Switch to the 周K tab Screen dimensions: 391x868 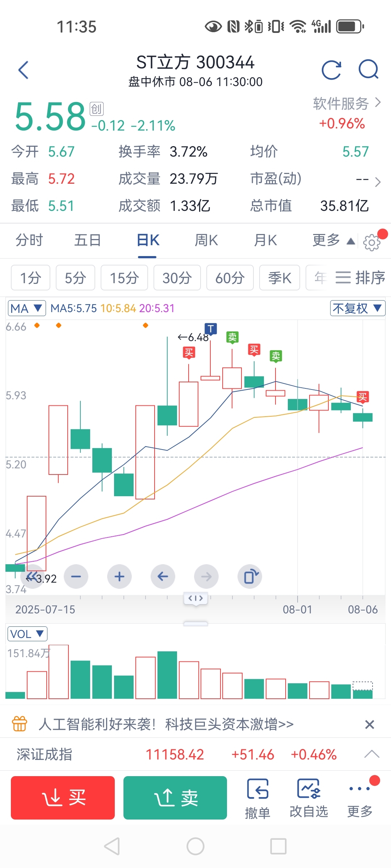point(206,241)
